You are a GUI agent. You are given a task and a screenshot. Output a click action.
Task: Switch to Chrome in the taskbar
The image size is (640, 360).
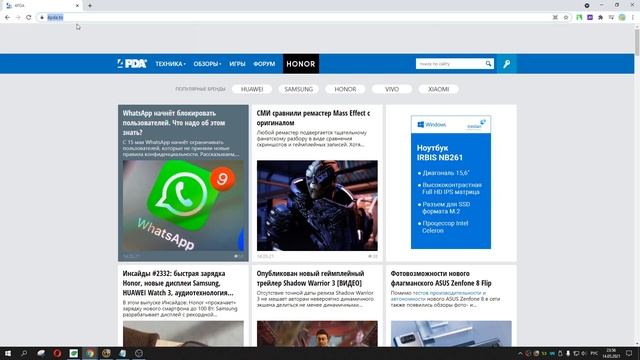tap(90, 353)
